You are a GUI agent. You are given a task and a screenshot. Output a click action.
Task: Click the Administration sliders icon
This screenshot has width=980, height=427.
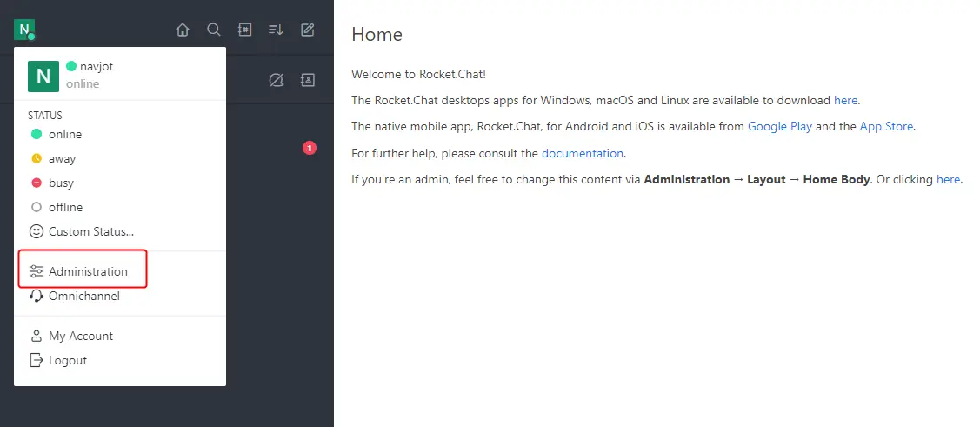tap(37, 271)
